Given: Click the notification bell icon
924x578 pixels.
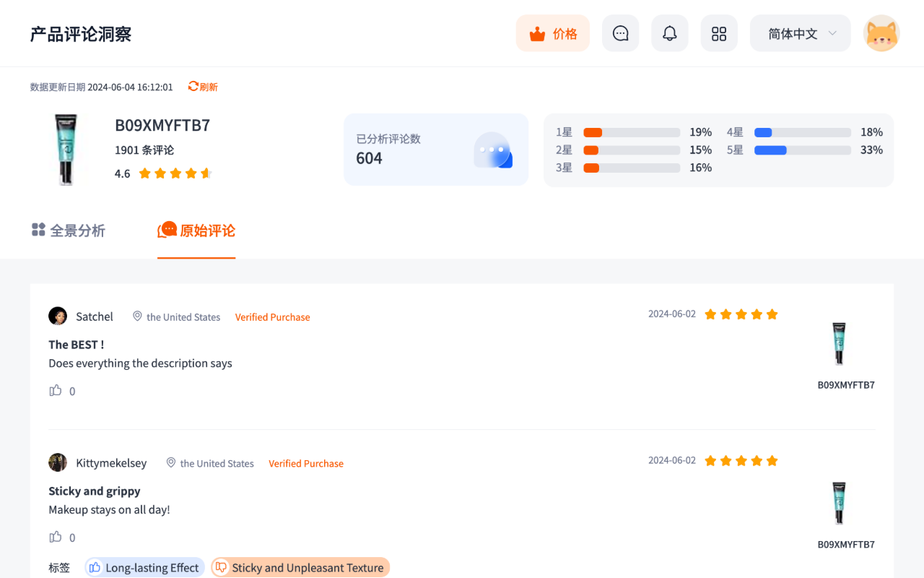Looking at the screenshot, I should point(669,33).
